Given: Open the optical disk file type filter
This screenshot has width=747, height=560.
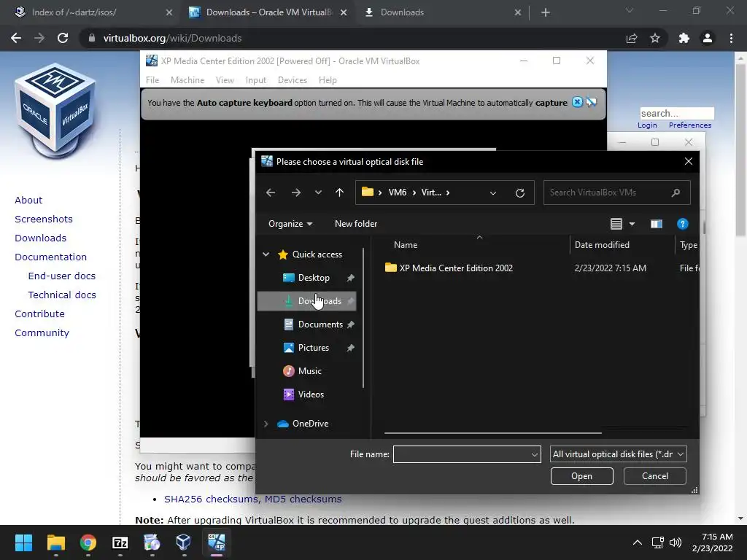Looking at the screenshot, I should pos(619,454).
